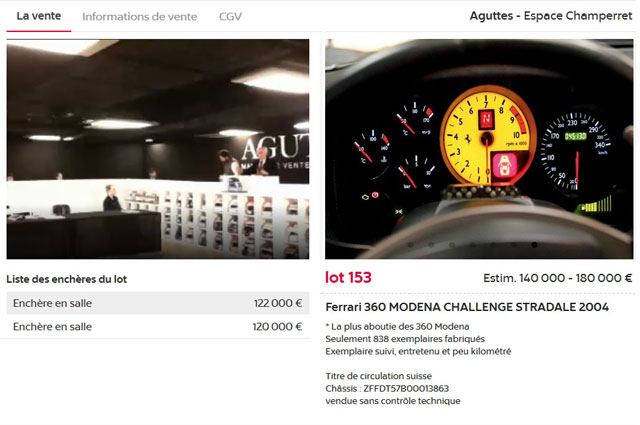Select the second carousel dot on lot photo
The image size is (640, 425).
[431, 245]
